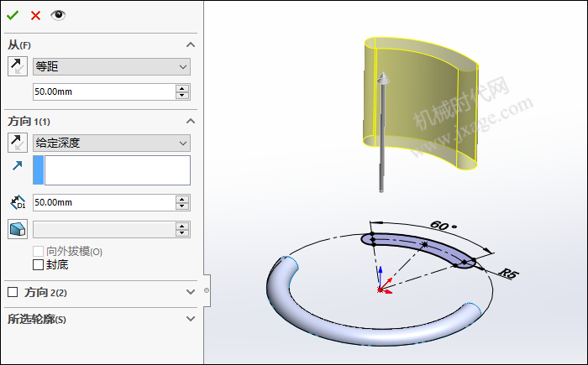Decrease the D1 depth with down arrow
Screen dimensions: 588x365
182,206
